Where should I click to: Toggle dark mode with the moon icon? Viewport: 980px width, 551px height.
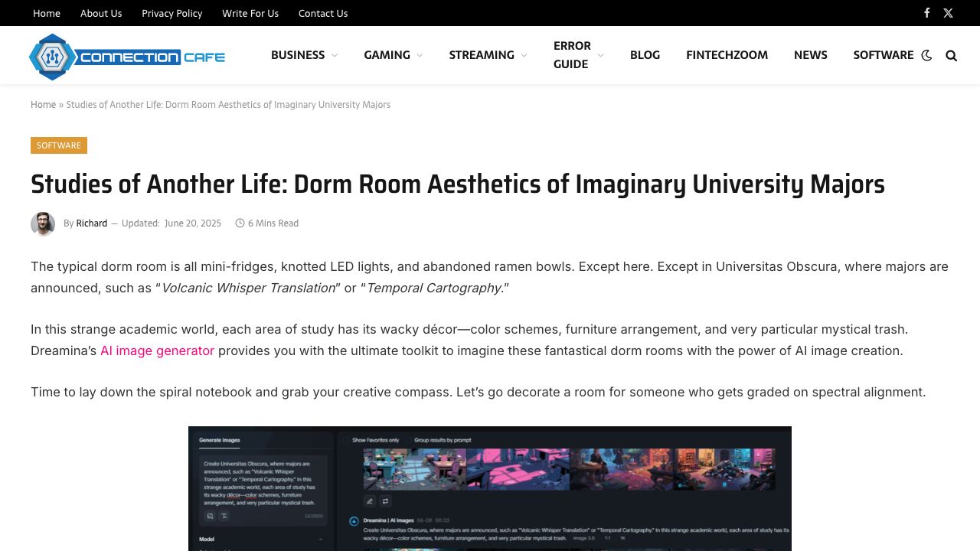point(926,55)
